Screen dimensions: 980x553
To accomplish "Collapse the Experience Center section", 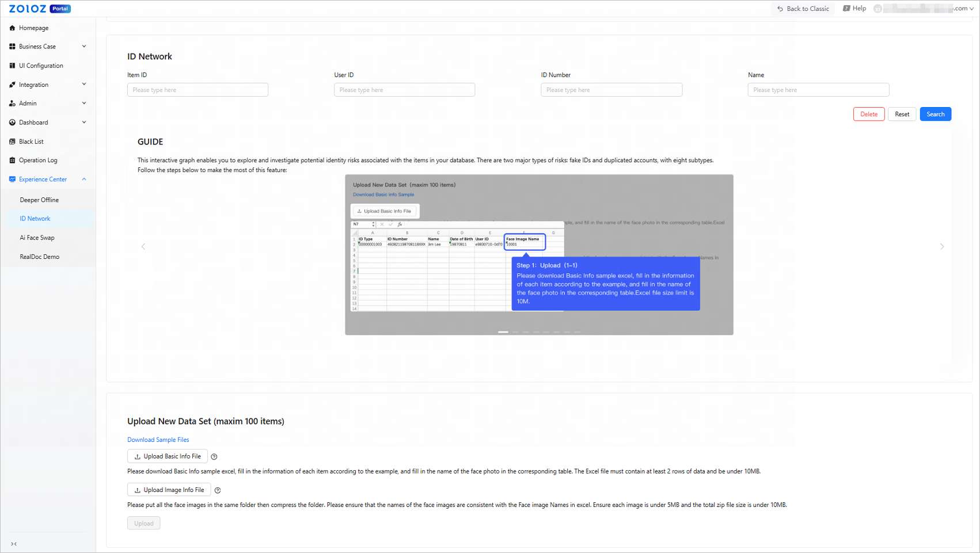I will (84, 180).
